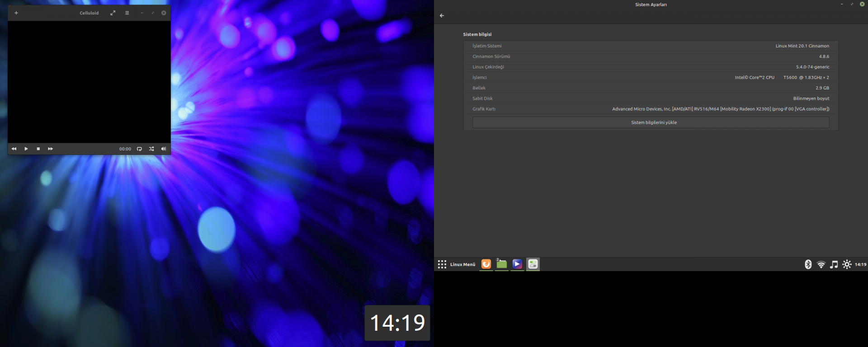The image size is (868, 347).
Task: Open the Linux Menü from the panel
Action: coord(457,264)
